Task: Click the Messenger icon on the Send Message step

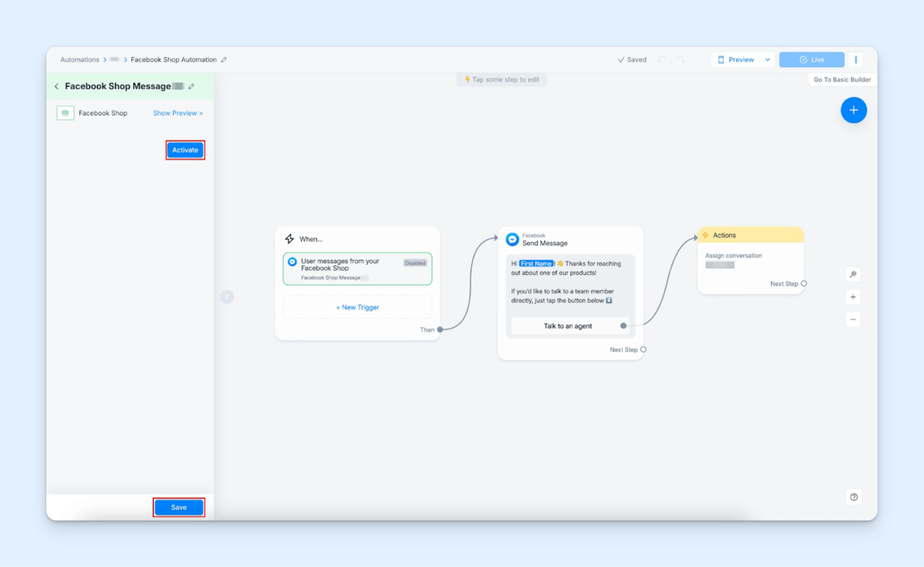Action: click(x=513, y=238)
